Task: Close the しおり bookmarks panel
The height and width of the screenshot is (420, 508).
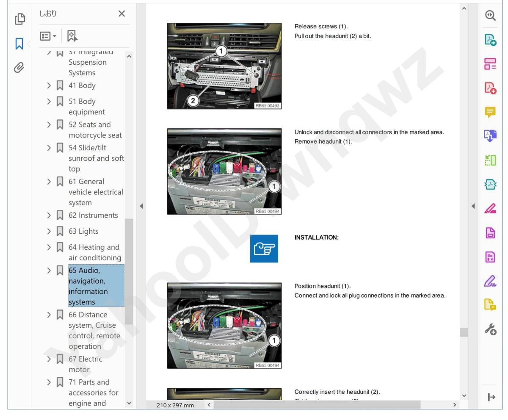Action: coord(121,14)
